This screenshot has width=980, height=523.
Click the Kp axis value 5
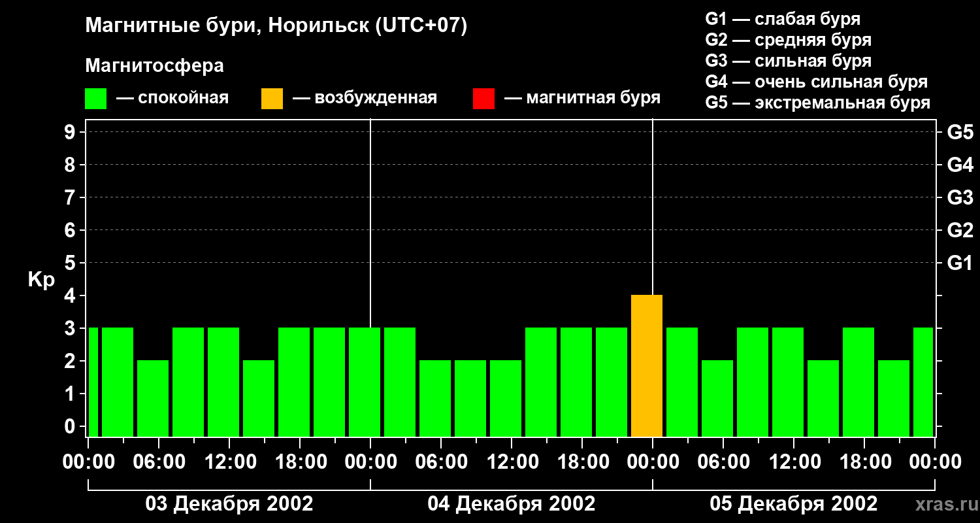pos(71,263)
